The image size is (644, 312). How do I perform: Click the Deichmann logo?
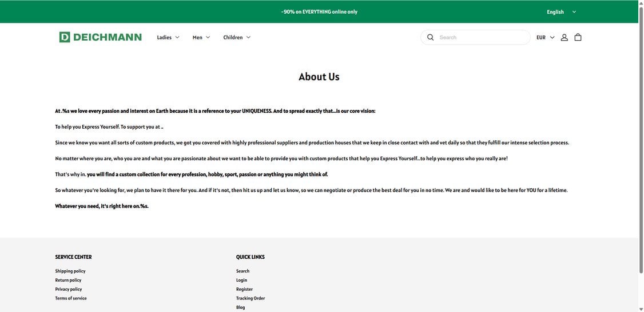(x=100, y=37)
